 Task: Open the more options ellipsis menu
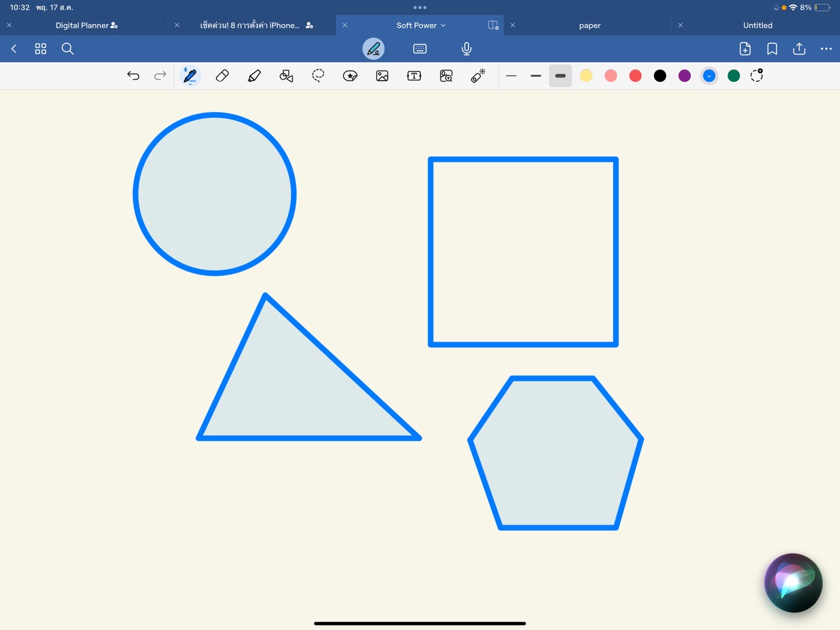826,49
